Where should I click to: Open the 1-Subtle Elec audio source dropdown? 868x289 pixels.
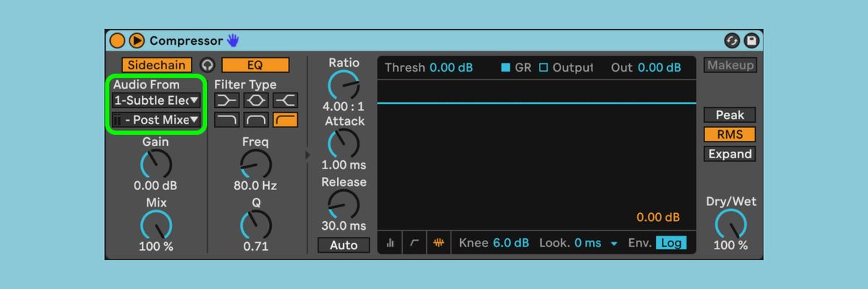click(x=156, y=100)
